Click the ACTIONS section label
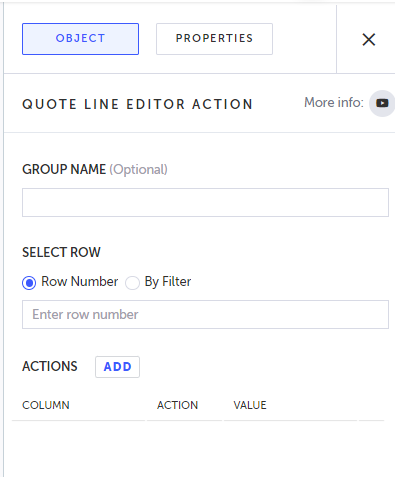 (50, 366)
